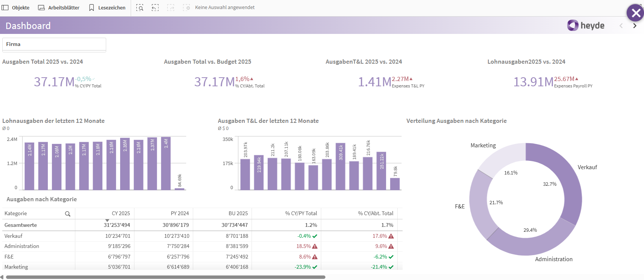Click the step forward selection icon
Viewport: 644px width, 280px height.
coord(171,8)
